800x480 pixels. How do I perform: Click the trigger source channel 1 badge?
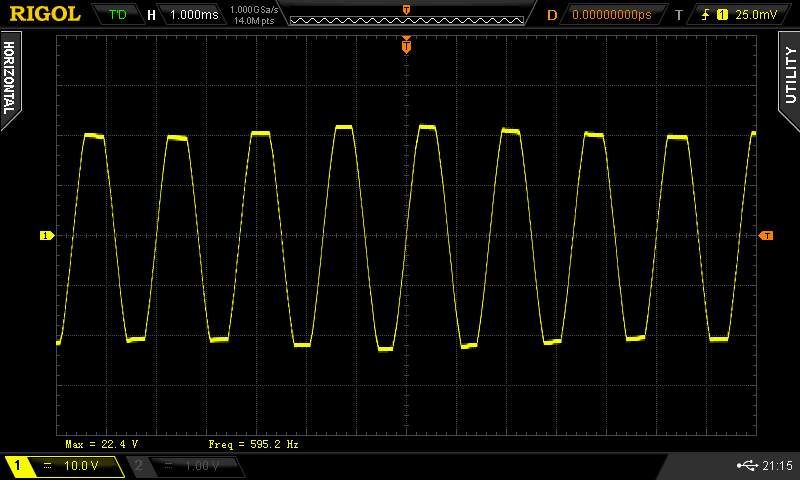tap(722, 15)
